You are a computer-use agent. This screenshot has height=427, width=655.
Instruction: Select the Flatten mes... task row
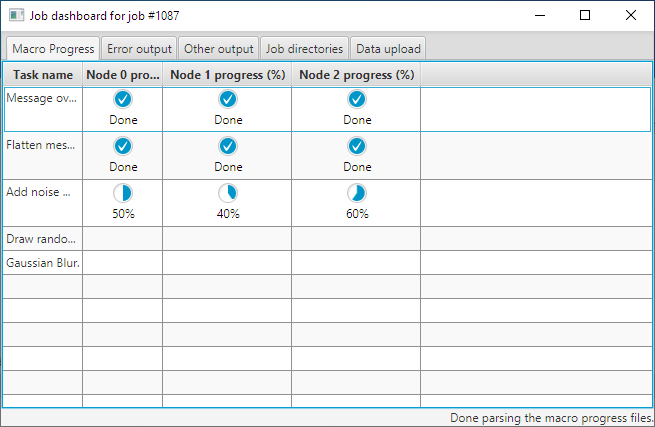click(x=327, y=156)
